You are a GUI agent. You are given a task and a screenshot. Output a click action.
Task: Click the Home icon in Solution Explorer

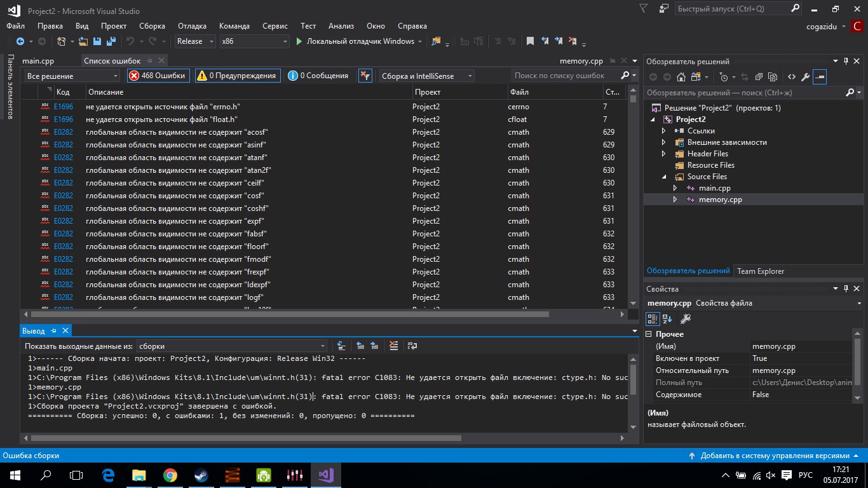[681, 77]
